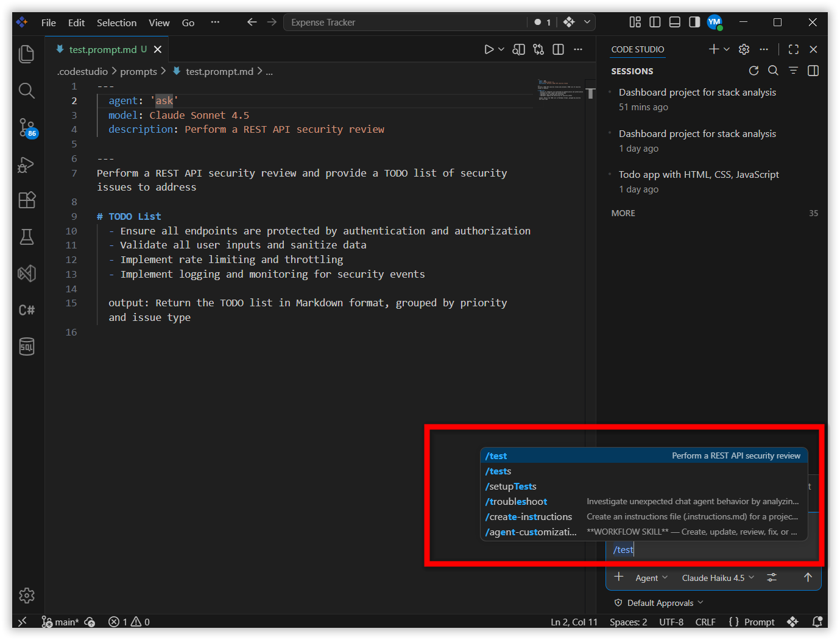Open Run and Debug view

tap(26, 164)
